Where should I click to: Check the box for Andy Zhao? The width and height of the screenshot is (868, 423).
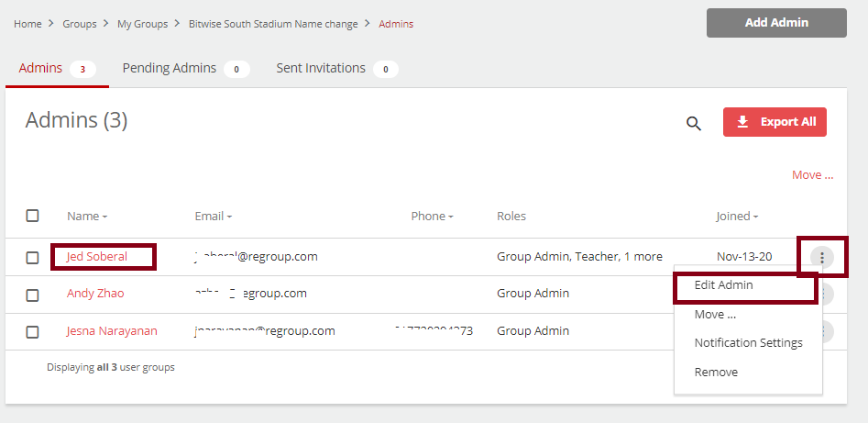pos(33,295)
